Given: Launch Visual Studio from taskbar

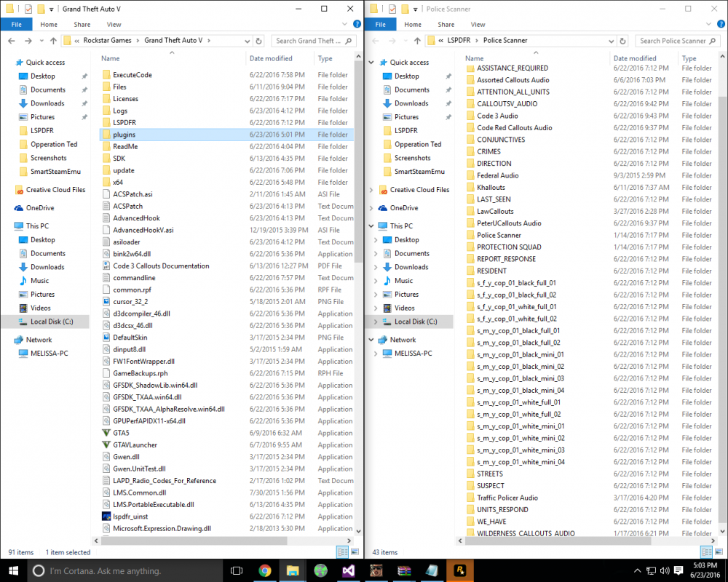Looking at the screenshot, I should click(x=349, y=570).
